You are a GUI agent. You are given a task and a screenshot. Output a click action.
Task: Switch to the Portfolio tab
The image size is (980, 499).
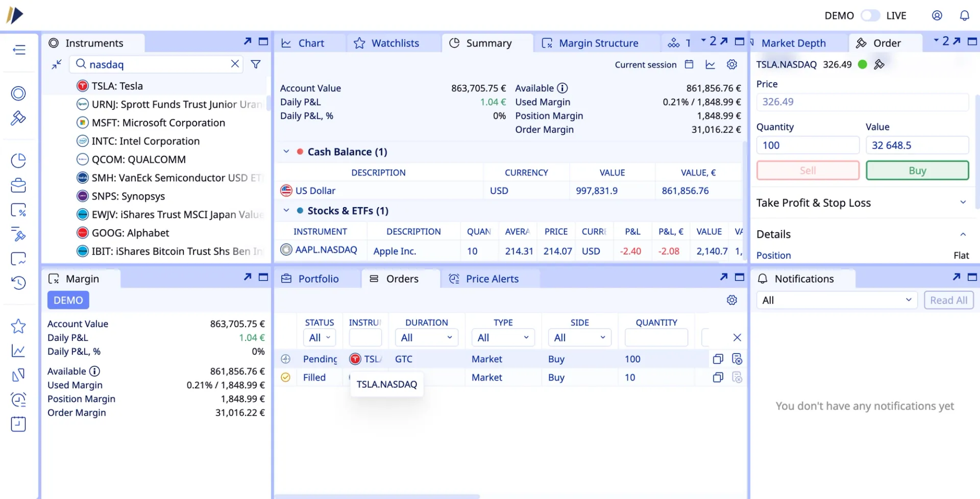coord(317,279)
